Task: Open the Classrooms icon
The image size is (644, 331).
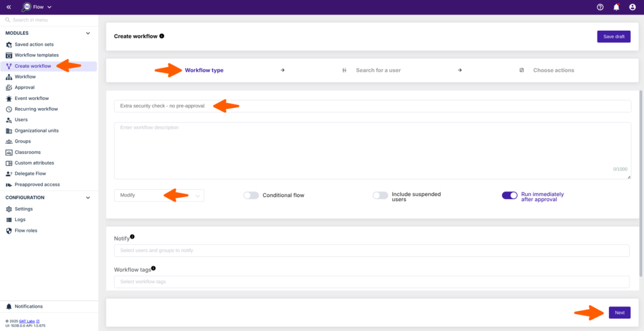Action: click(9, 152)
